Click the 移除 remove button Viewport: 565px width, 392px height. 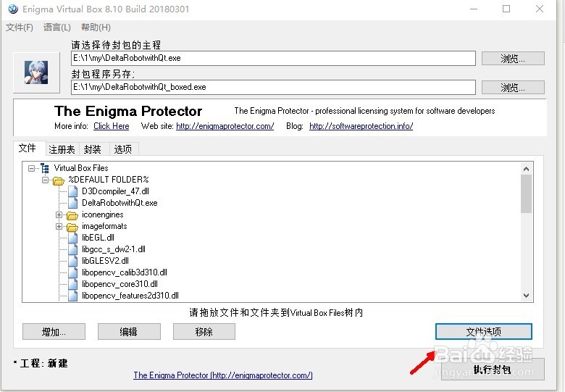(204, 331)
